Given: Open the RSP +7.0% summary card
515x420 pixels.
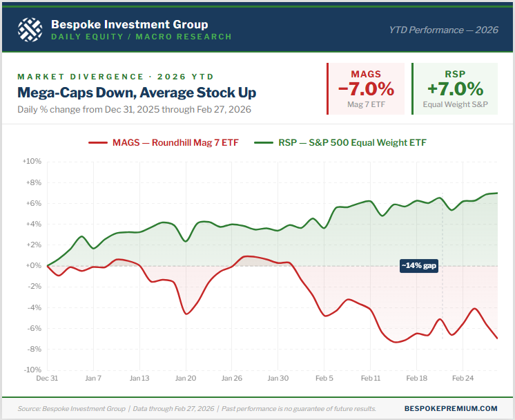Looking at the screenshot, I should pos(454,88).
